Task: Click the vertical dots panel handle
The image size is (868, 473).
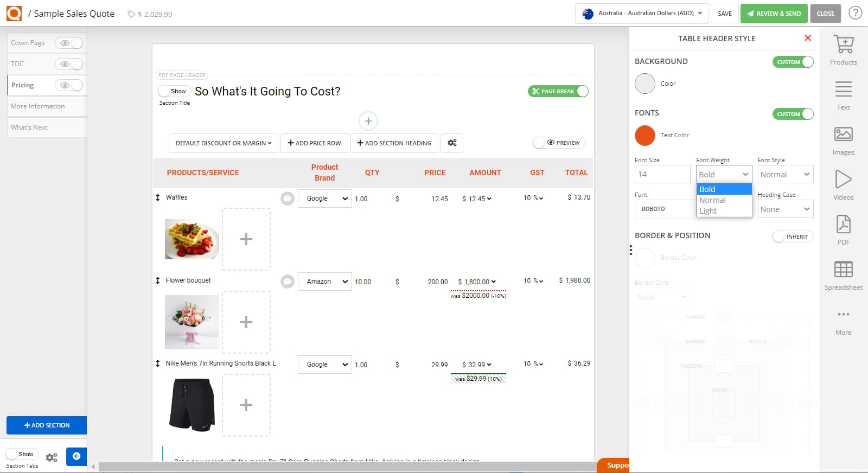Action: pos(630,250)
